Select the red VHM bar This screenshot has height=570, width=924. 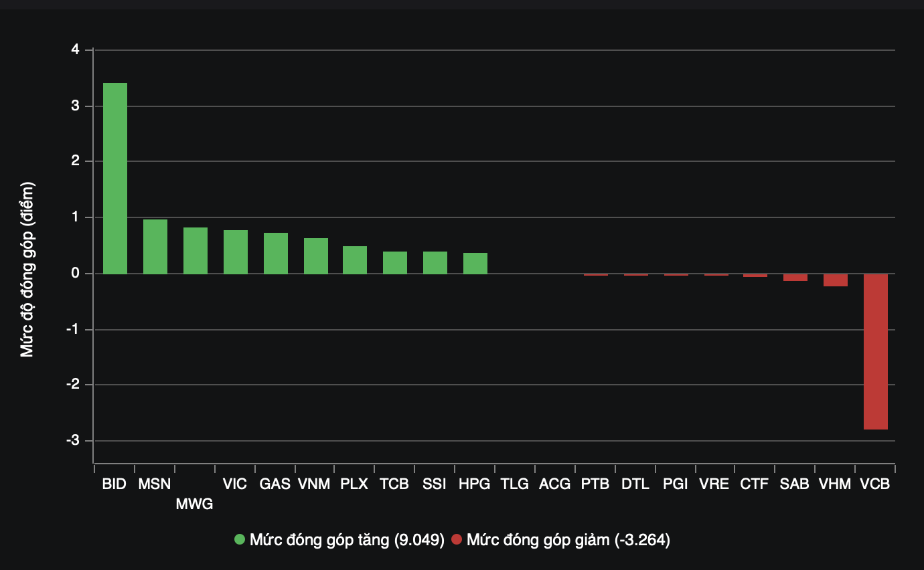tap(835, 280)
